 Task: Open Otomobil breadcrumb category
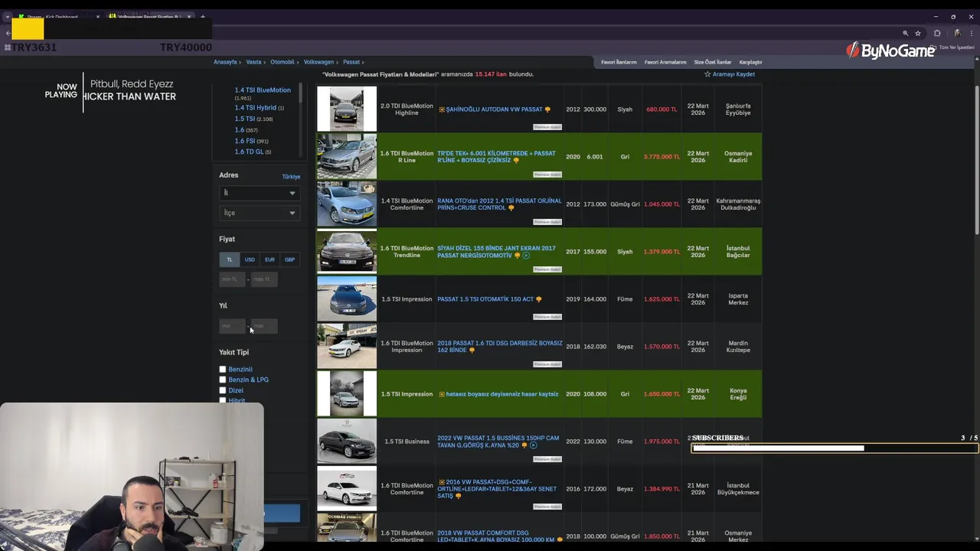(283, 62)
